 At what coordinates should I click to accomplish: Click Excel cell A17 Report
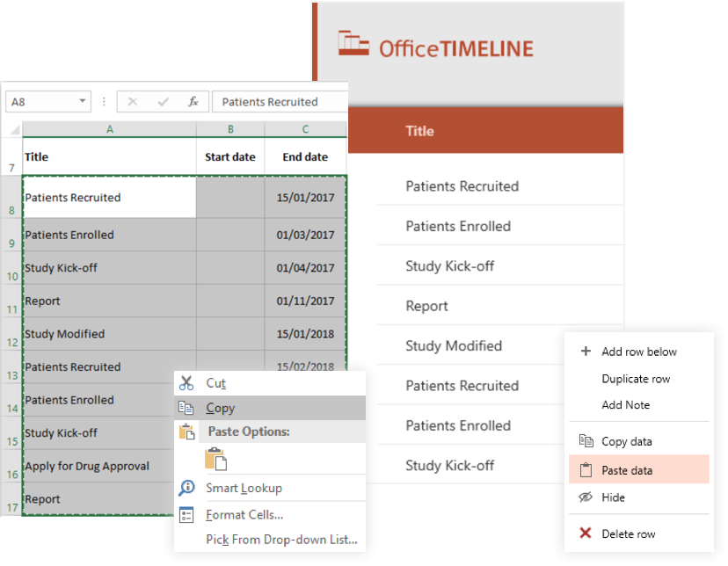point(98,498)
